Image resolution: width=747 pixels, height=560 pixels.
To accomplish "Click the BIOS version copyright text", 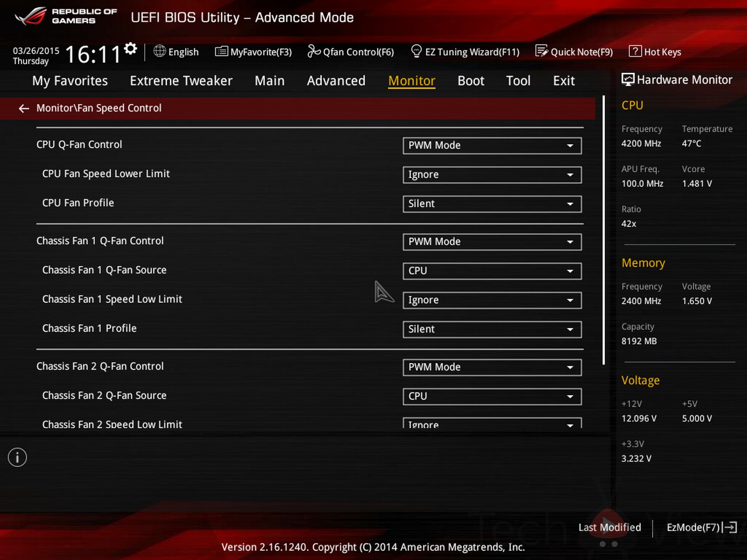I will 373,547.
